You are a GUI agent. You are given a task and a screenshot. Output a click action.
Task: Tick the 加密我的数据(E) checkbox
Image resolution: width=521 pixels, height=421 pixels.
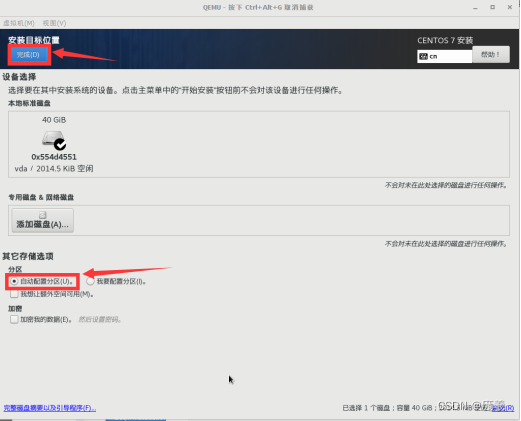pos(14,319)
